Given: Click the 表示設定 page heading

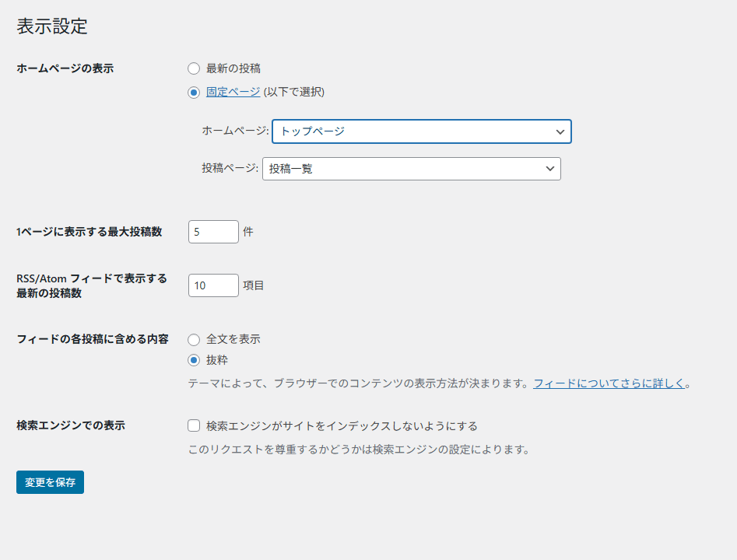Looking at the screenshot, I should pos(52,26).
